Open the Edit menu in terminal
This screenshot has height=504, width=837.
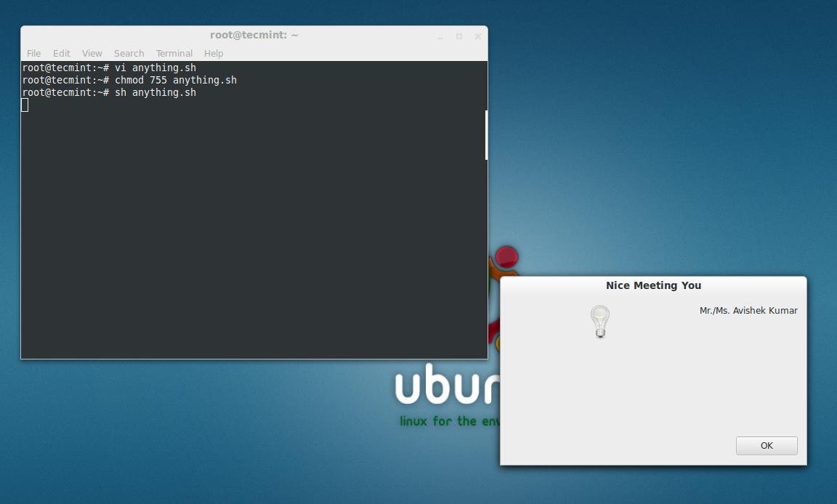[61, 53]
